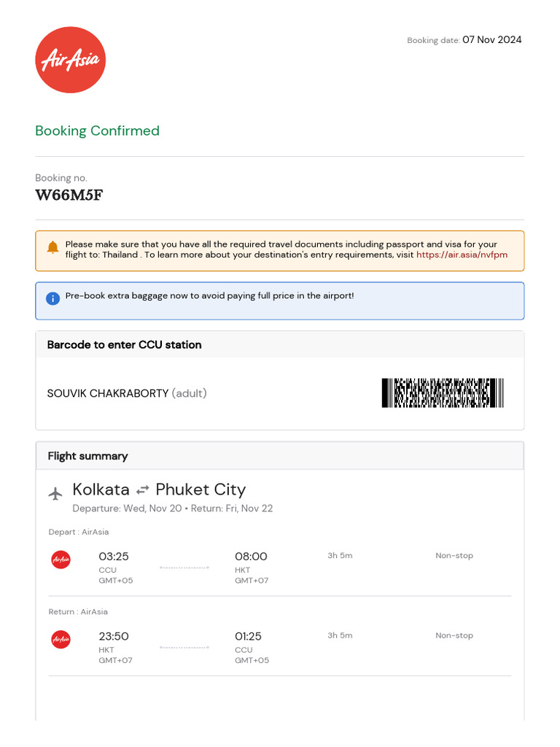Click the blue info circle icon
This screenshot has width=560, height=747.
point(52,298)
